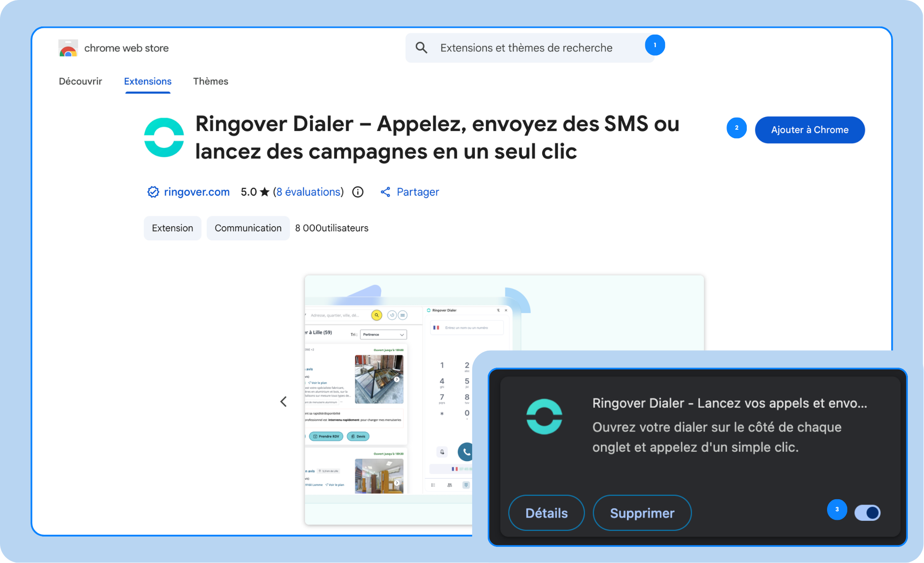924x563 pixels.
Task: Open the Détails button
Action: [x=546, y=513]
